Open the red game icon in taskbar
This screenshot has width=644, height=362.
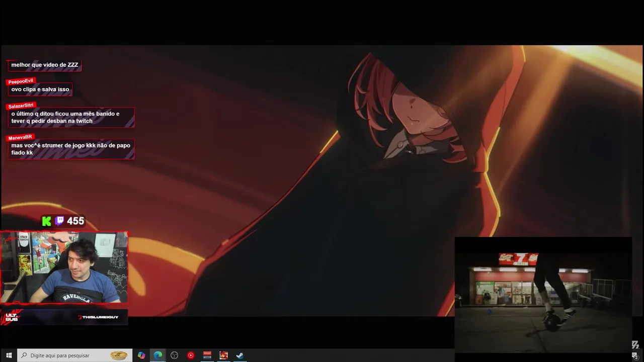(223, 355)
